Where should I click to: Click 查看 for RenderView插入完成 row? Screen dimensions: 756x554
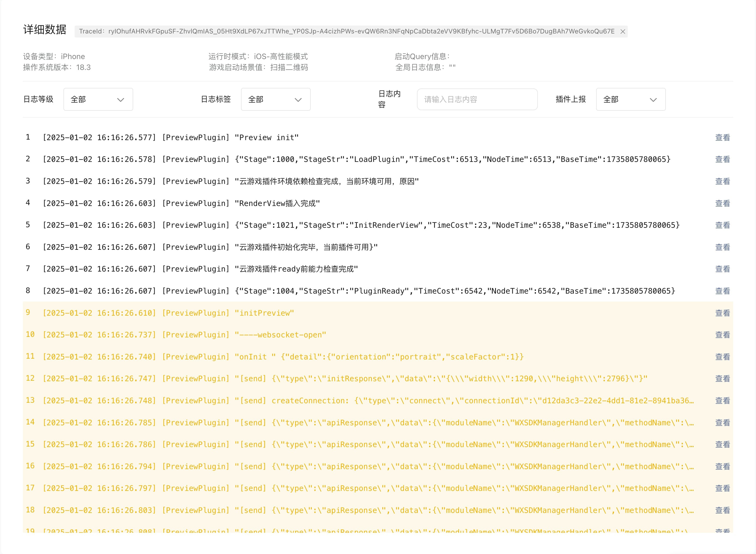pos(723,203)
